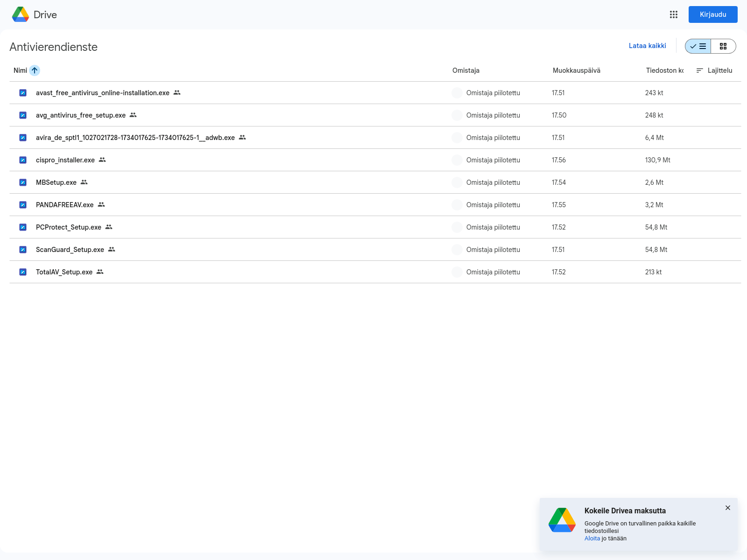
Task: Click the 17.56 modification time
Action: click(x=559, y=160)
